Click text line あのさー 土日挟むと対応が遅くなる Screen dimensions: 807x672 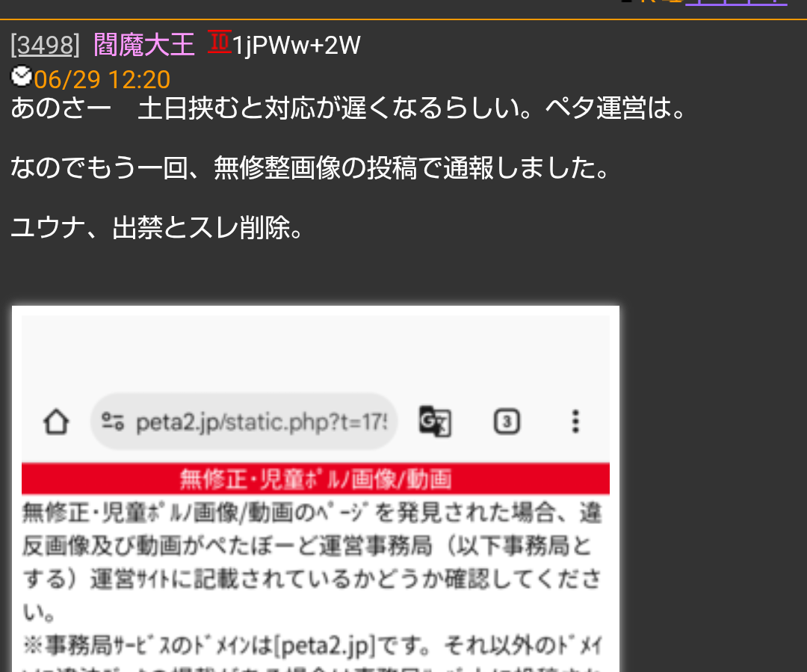pyautogui.click(x=349, y=108)
